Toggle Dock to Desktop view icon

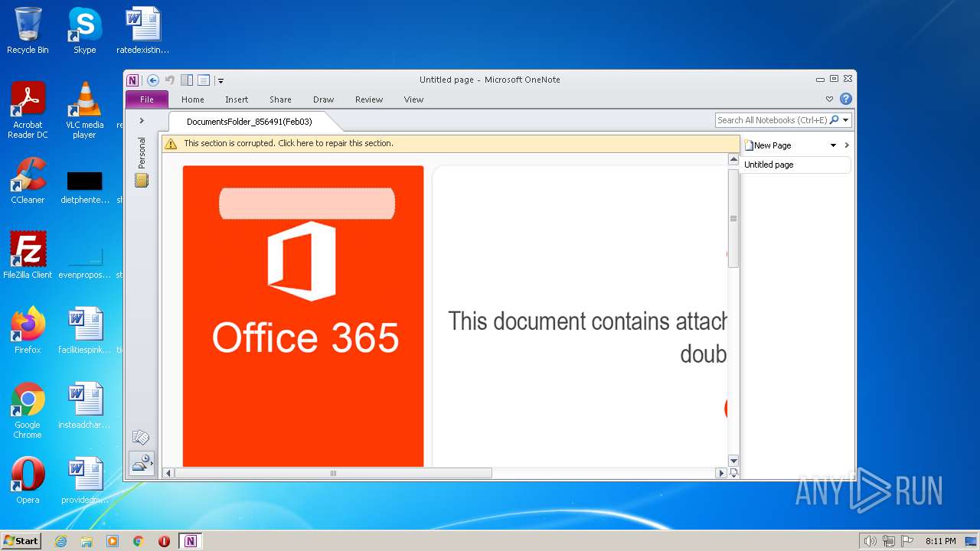pos(187,80)
